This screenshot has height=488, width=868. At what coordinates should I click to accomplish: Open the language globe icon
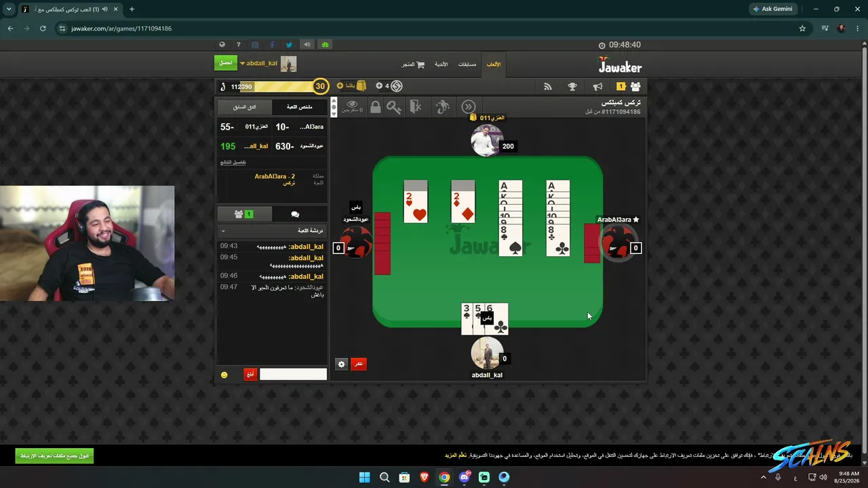click(x=222, y=45)
